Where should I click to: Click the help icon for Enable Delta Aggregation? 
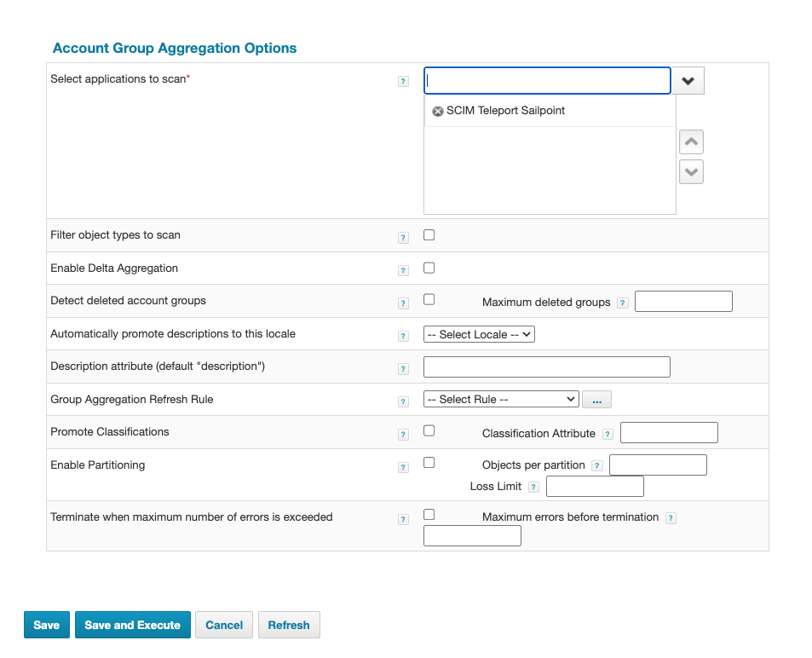[403, 270]
